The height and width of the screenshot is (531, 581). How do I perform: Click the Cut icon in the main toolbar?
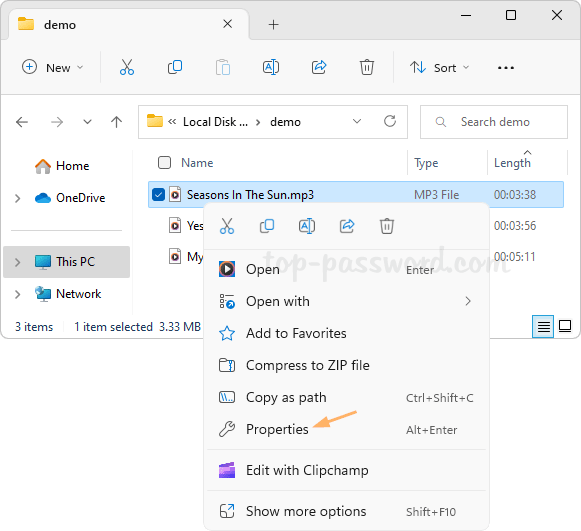coord(127,67)
